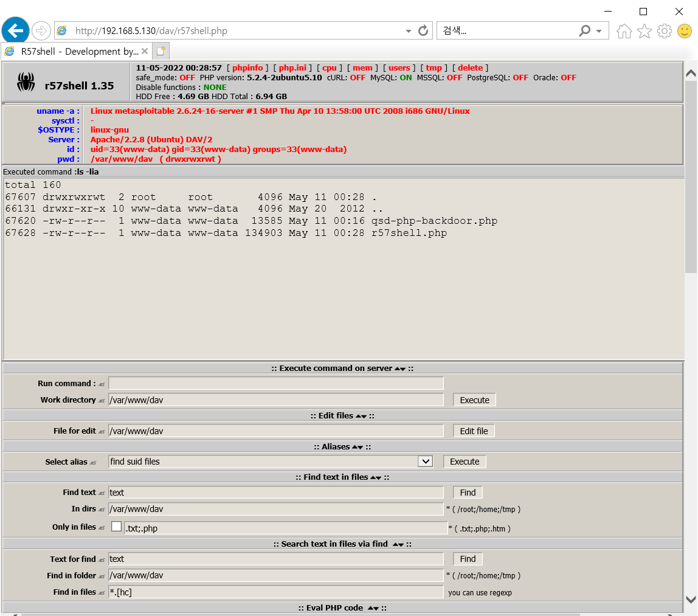Click the /var/www/dav pwd value

click(x=122, y=159)
